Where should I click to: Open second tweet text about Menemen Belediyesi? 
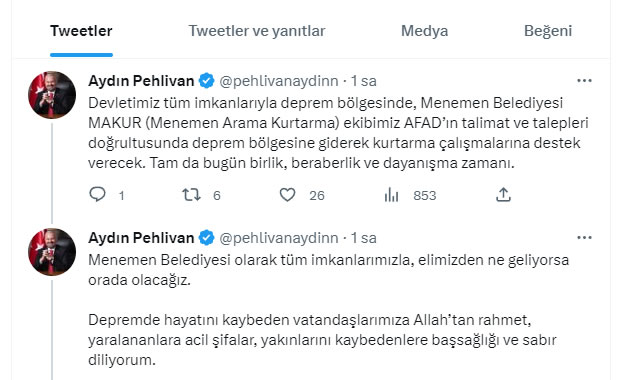click(x=328, y=310)
